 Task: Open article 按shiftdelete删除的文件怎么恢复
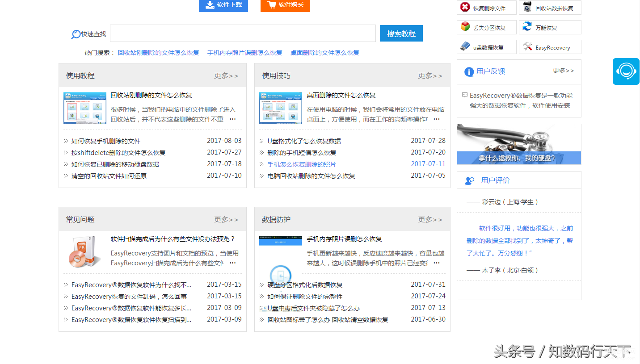point(118,153)
